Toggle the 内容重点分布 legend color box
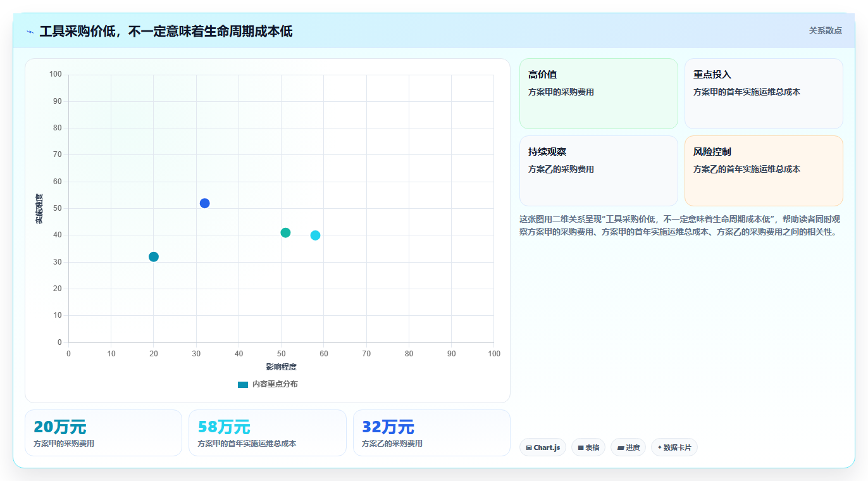The height and width of the screenshot is (481, 868). coord(243,384)
